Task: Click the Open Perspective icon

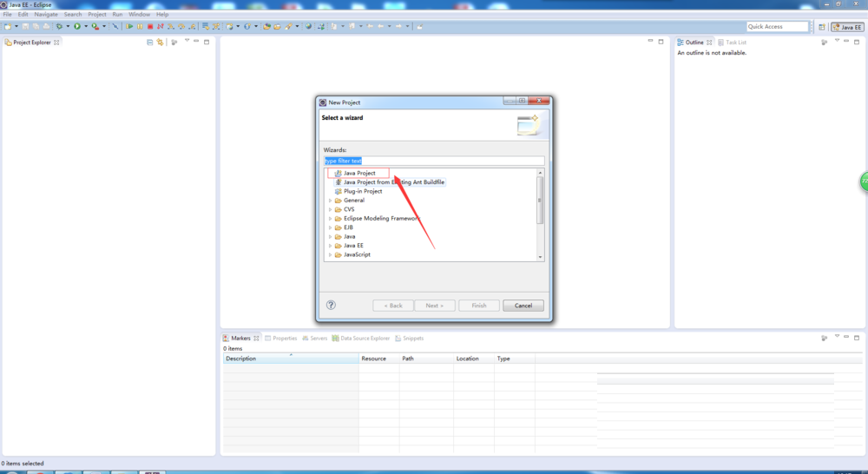Action: coord(822,27)
